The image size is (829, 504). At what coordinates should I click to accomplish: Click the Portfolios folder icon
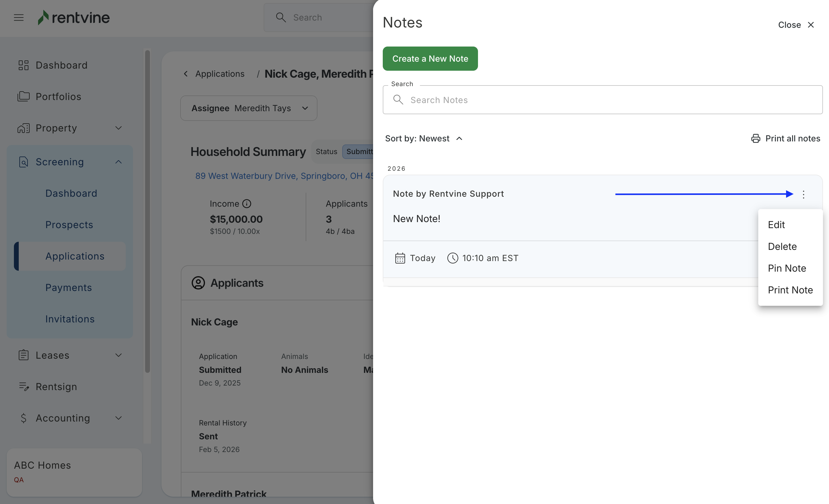(x=24, y=96)
